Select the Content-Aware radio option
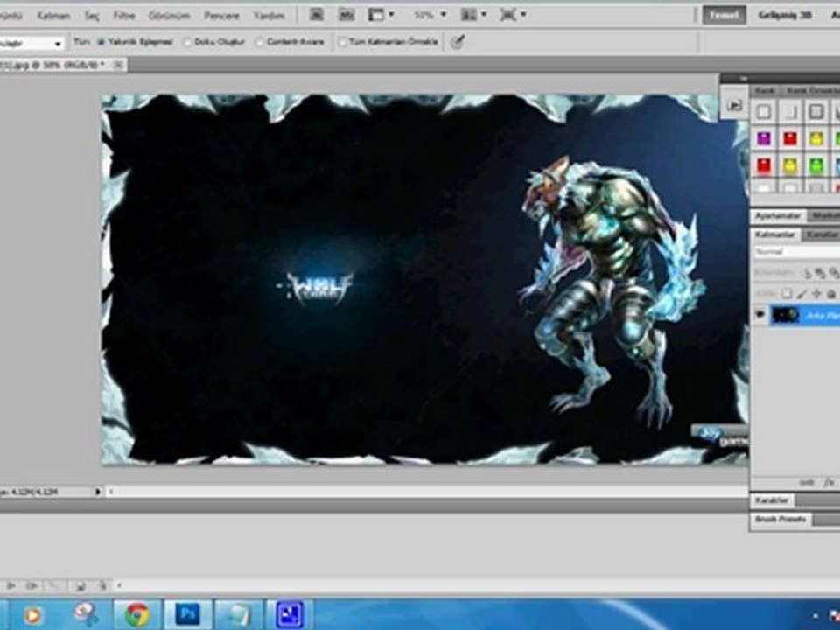Image resolution: width=840 pixels, height=630 pixels. point(290,42)
